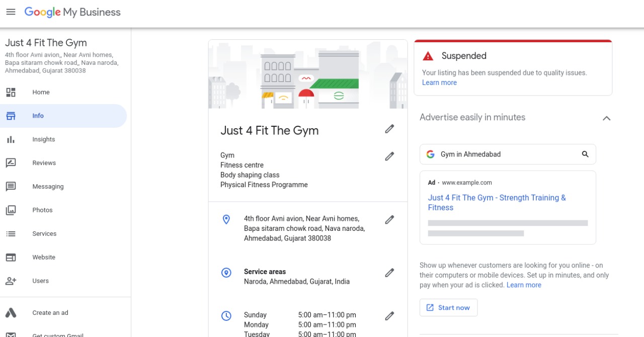This screenshot has width=644, height=337.
Task: Edit the address with pencil icon
Action: pos(389,220)
